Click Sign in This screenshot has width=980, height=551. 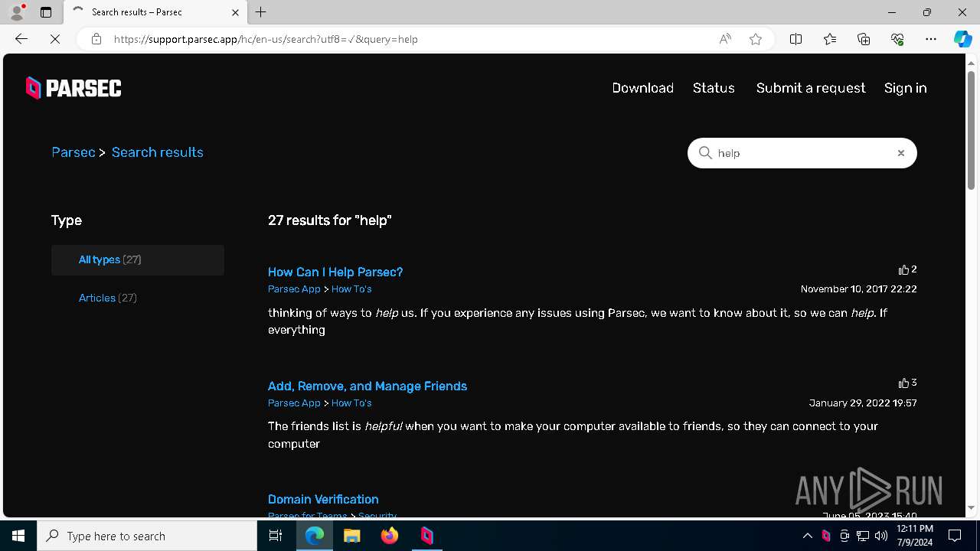tap(906, 88)
